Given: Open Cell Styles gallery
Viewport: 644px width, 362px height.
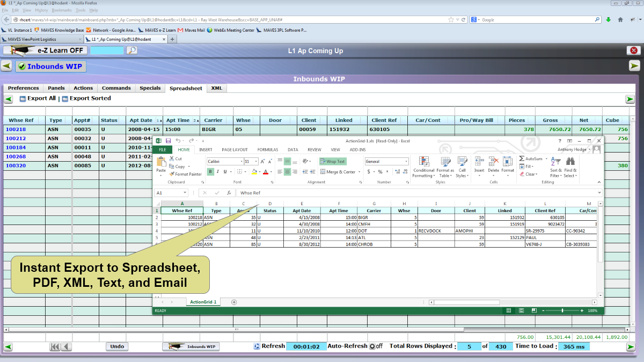Looking at the screenshot, I should [462, 166].
